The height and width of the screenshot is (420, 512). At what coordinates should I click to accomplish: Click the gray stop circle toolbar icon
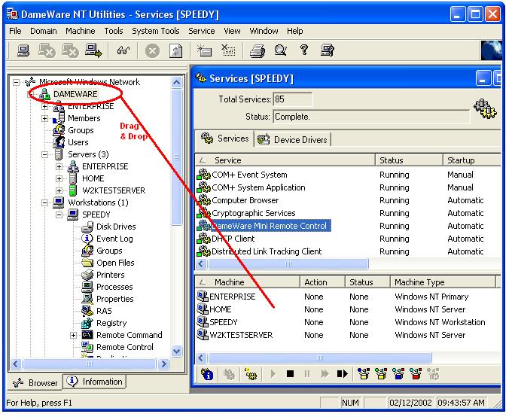[x=152, y=51]
